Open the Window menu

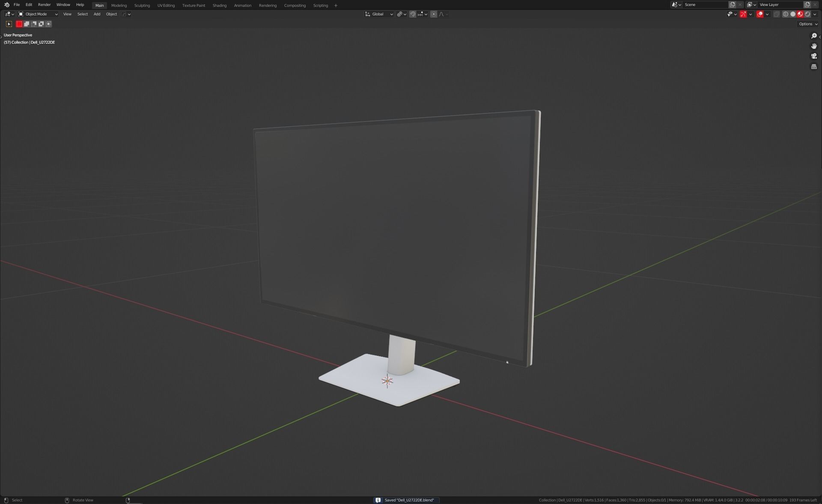(x=63, y=5)
